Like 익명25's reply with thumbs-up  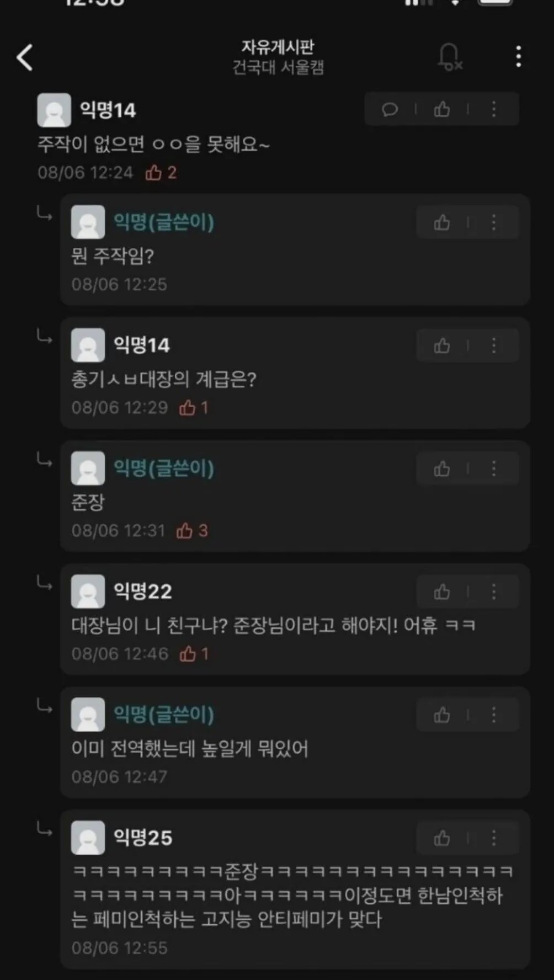(442, 838)
